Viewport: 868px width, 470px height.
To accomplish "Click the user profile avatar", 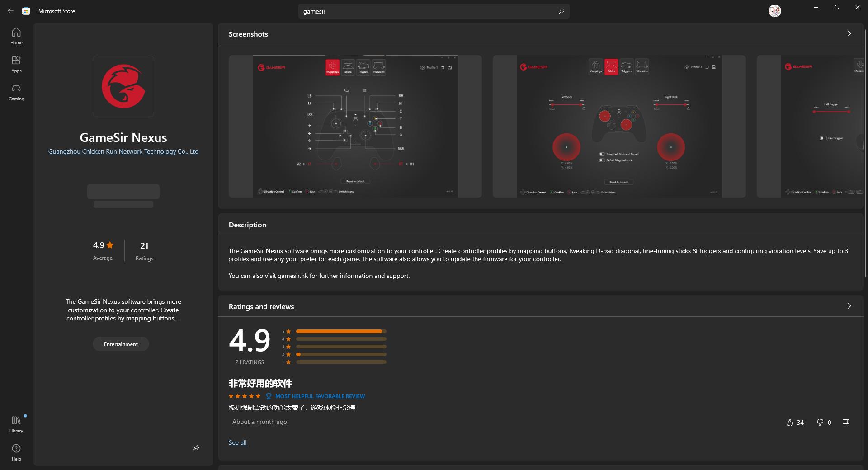I will tap(774, 11).
